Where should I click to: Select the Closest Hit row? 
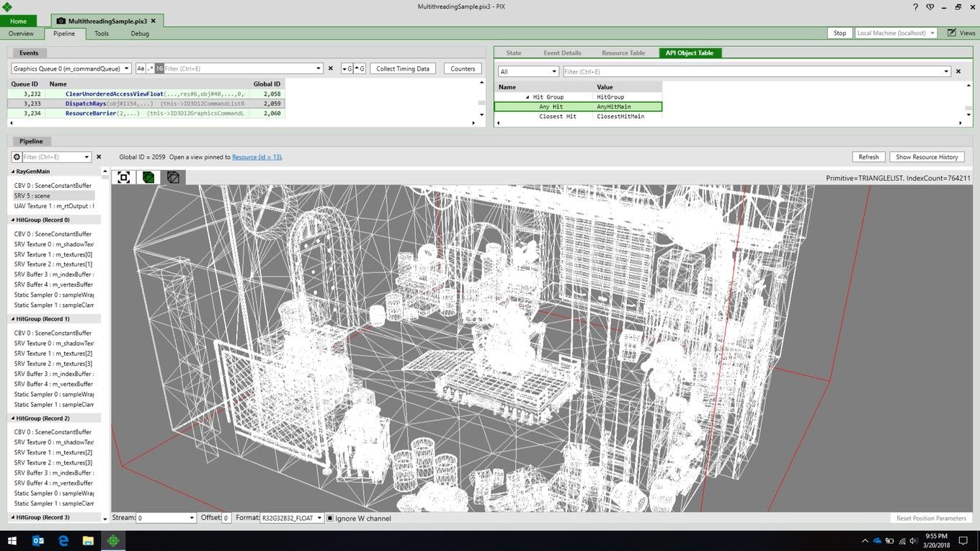pos(579,116)
